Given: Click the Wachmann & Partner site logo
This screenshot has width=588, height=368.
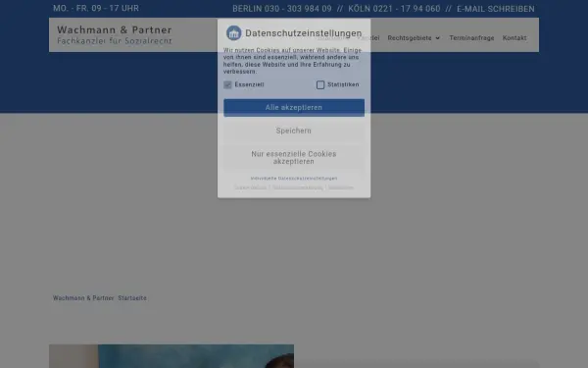Looking at the screenshot, I should tap(115, 34).
